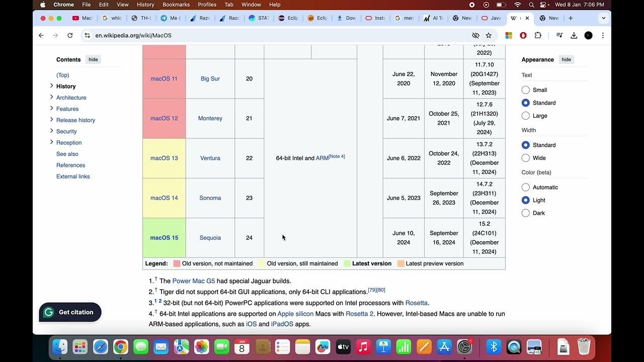
Task: Open a new tab with plus icon
Action: coord(571,18)
